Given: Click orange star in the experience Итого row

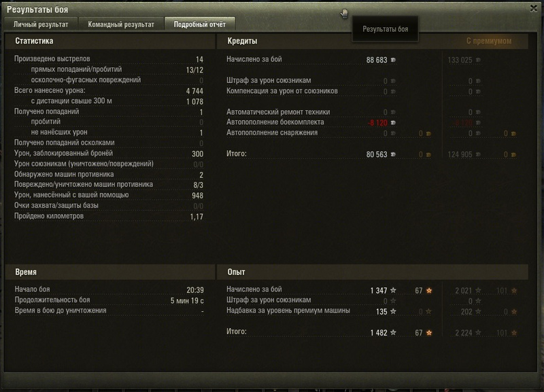Looking at the screenshot, I should [429, 333].
